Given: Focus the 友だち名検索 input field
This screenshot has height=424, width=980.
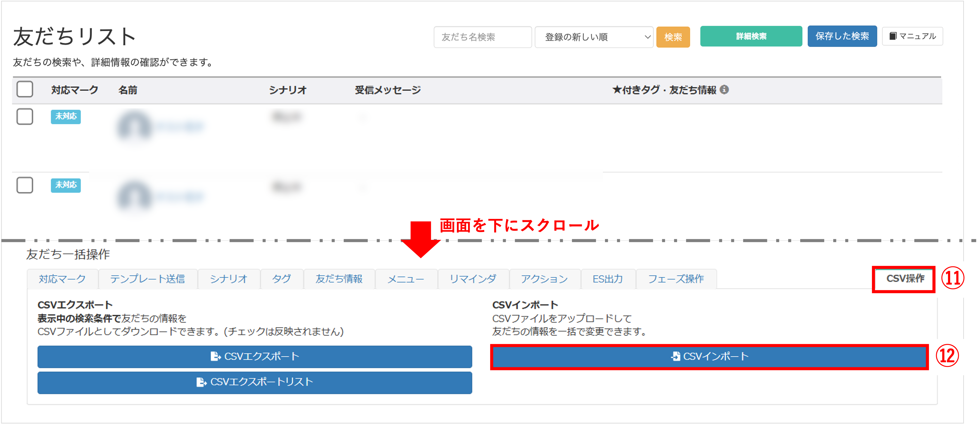Looking at the screenshot, I should point(482,37).
